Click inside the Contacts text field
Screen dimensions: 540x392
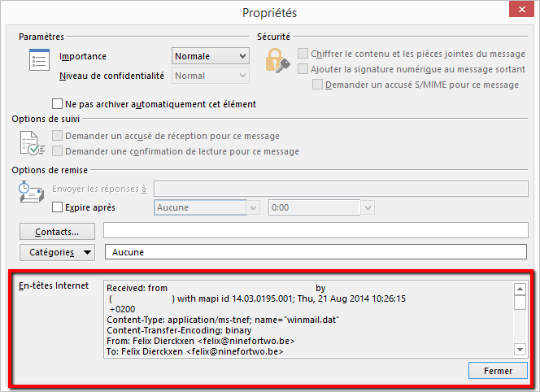pyautogui.click(x=315, y=232)
